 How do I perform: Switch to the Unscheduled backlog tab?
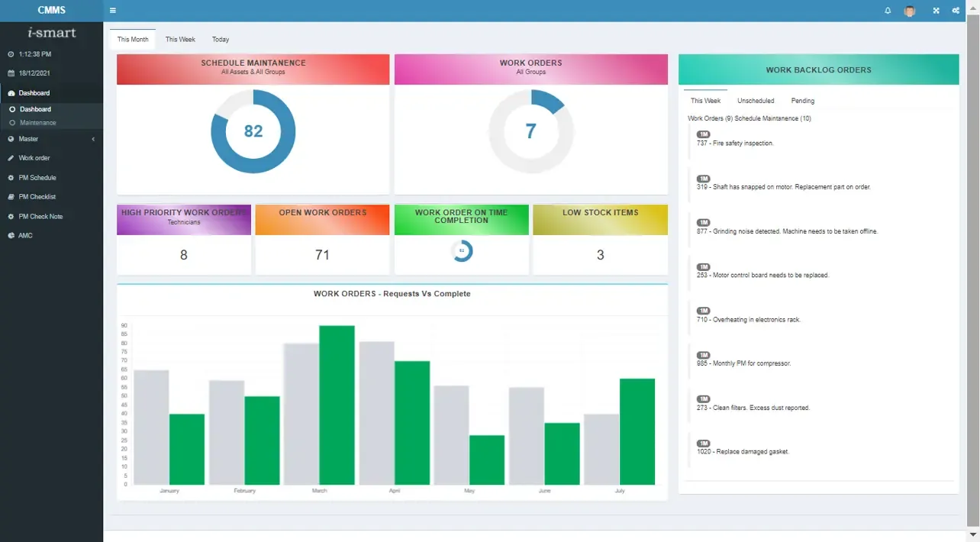tap(756, 101)
